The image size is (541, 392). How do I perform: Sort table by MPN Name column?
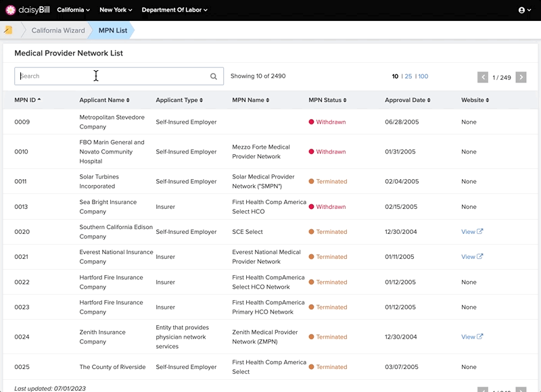250,100
